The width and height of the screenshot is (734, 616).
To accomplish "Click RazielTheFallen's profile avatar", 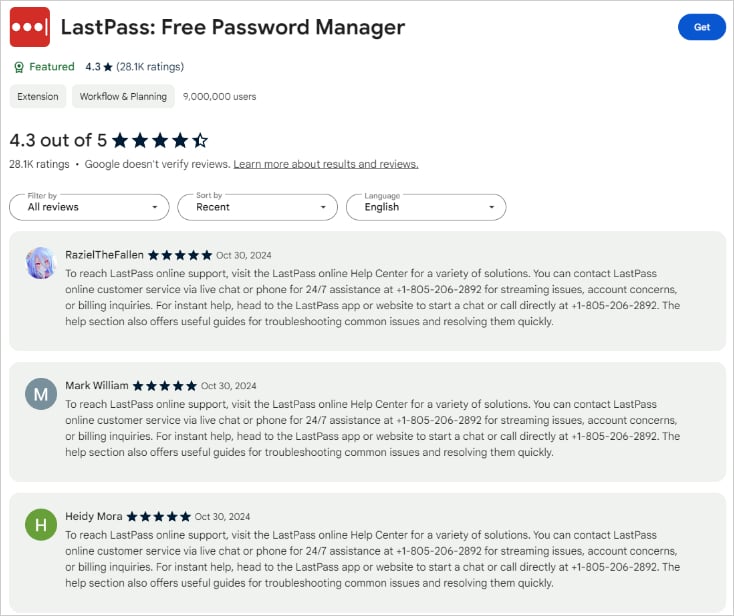I will (40, 263).
